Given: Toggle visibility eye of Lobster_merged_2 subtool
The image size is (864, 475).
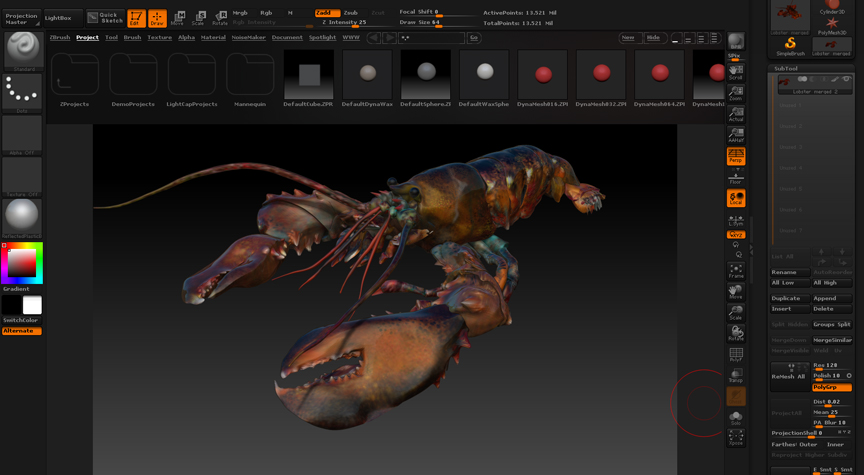Looking at the screenshot, I should [x=846, y=79].
